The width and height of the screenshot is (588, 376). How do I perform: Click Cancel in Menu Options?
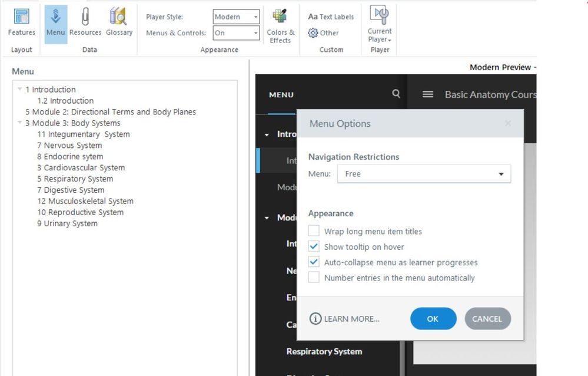tap(487, 318)
